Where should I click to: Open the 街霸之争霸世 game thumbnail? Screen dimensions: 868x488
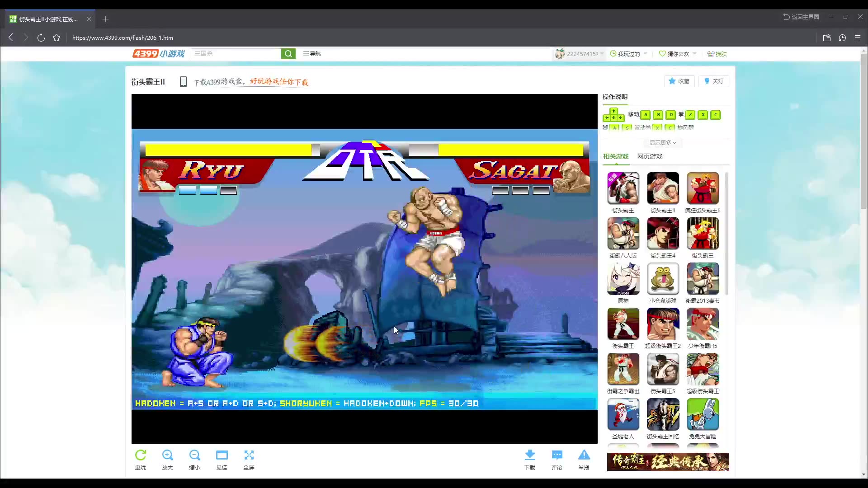[x=623, y=369]
